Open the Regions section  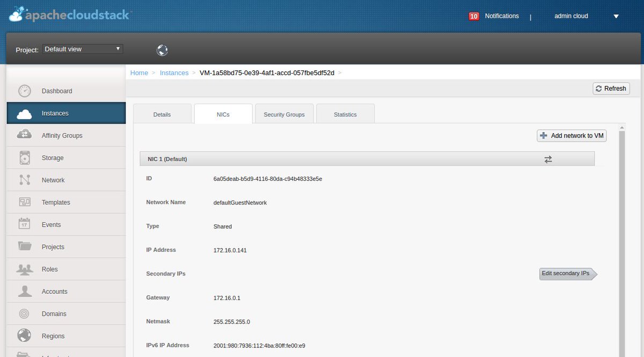[x=53, y=336]
